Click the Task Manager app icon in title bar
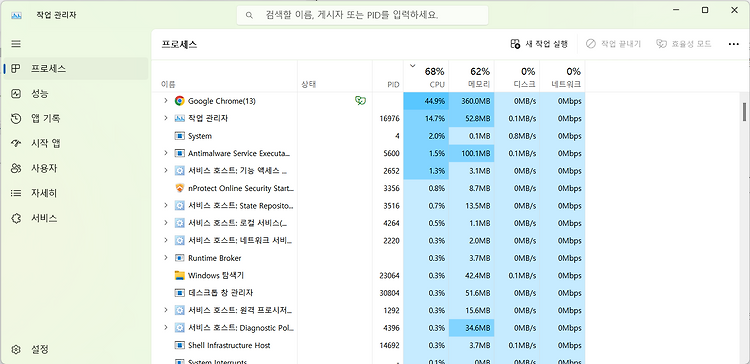The width and height of the screenshot is (750, 364). click(x=16, y=15)
